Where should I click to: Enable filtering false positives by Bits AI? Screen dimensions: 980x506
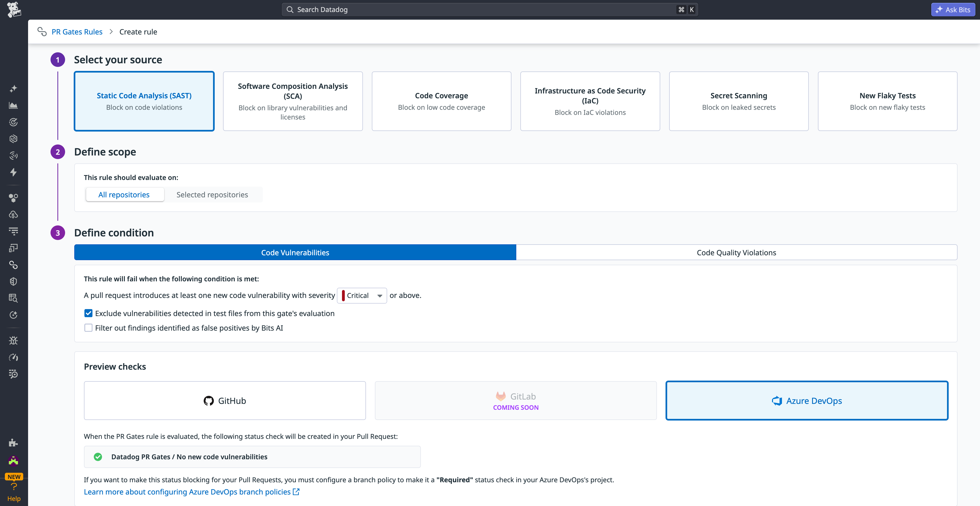point(88,328)
